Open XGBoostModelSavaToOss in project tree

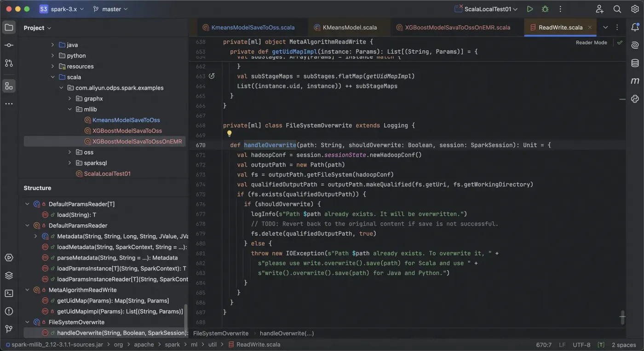[123, 131]
